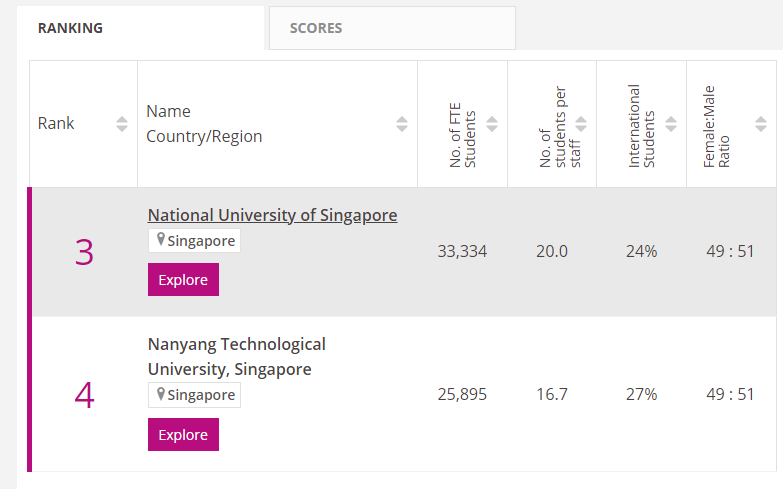Click the sort arrows beside Name Country/Region
Viewport: 783px width, 489px height.
point(402,124)
